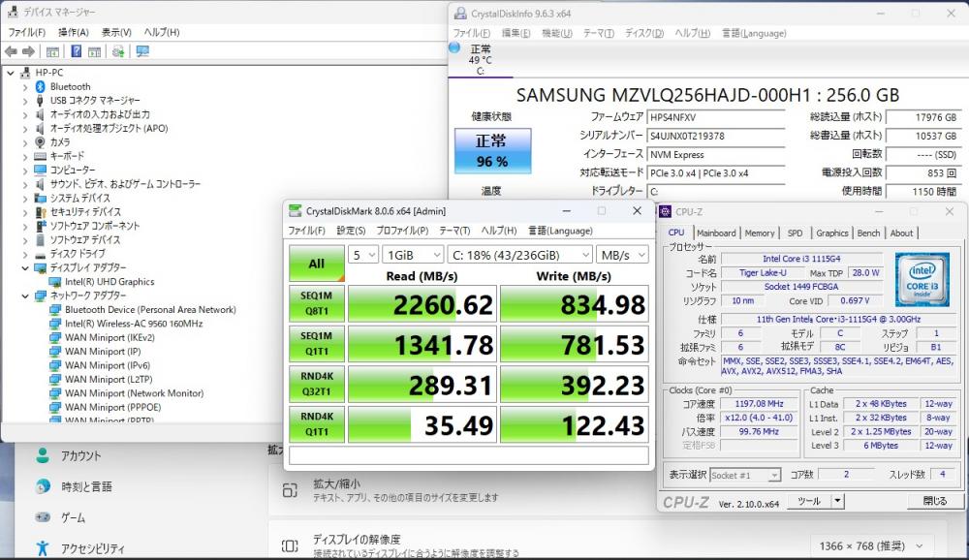969x560 pixels.
Task: Click the Forward arrow in Device Manager toolbar
Action: tap(28, 51)
